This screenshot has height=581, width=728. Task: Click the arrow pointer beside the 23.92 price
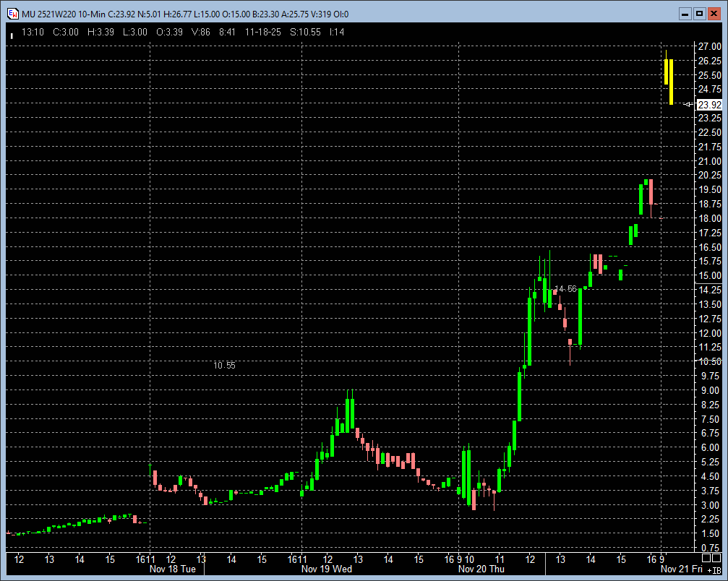tap(688, 105)
